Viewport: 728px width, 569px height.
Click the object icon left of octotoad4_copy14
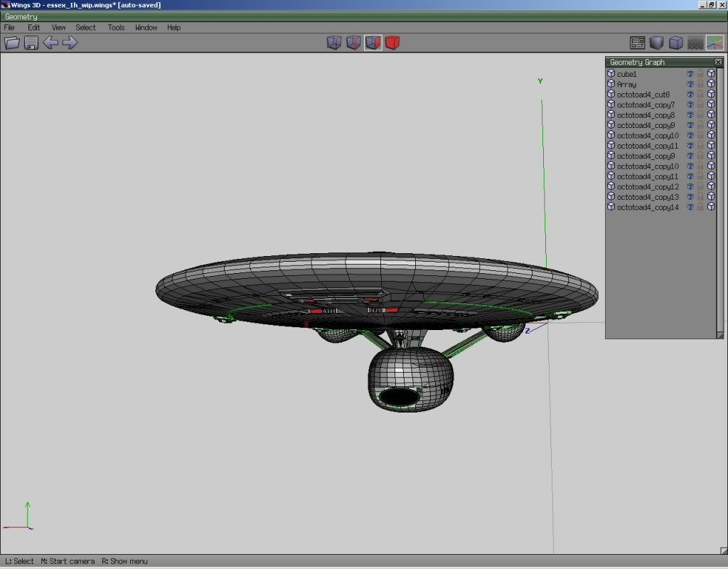pos(611,207)
